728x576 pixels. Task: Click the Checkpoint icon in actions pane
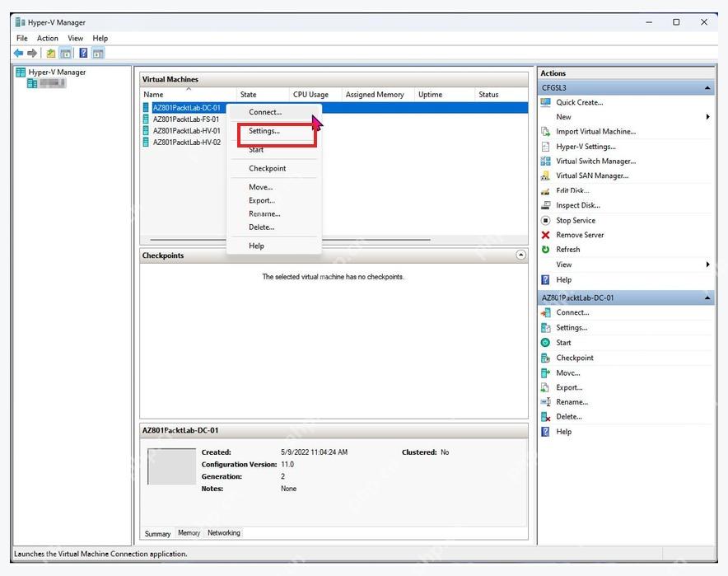[545, 358]
